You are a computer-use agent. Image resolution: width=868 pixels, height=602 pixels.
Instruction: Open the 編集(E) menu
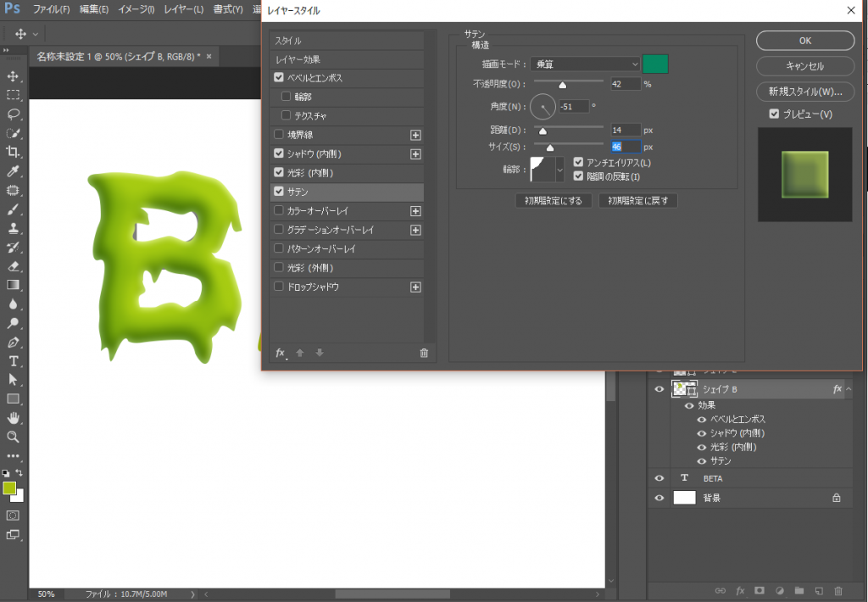(93, 9)
